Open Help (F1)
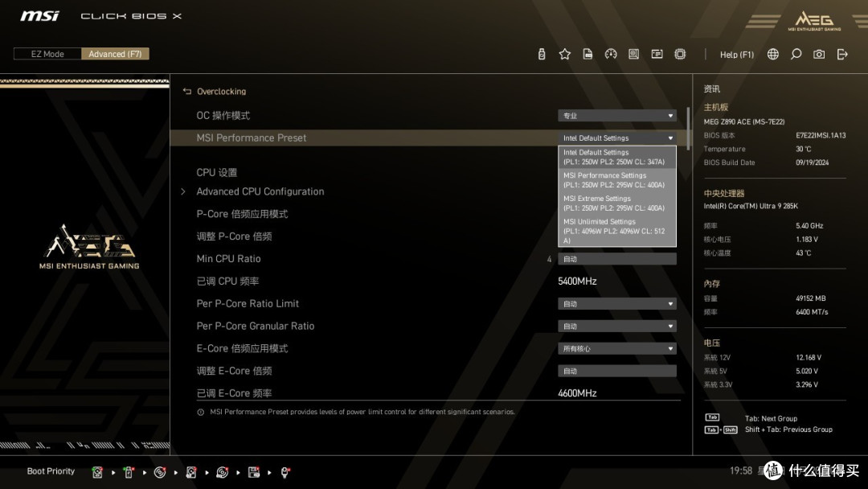868x489 pixels. pos(737,54)
